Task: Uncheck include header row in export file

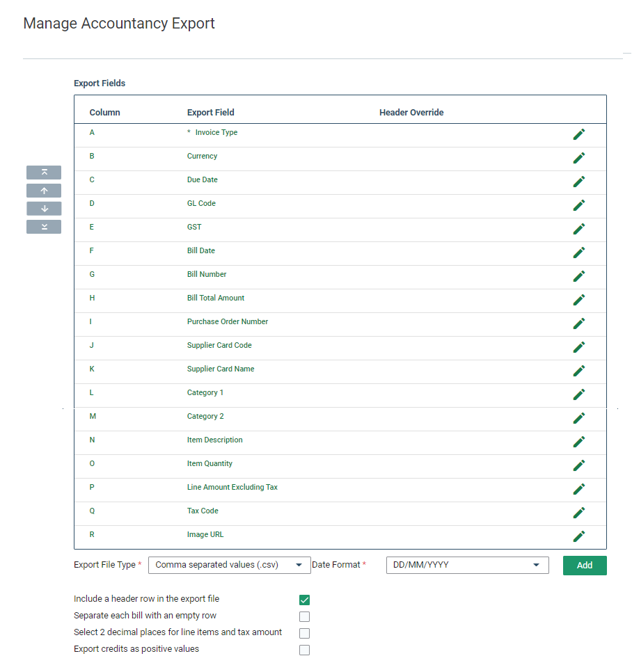Action: click(x=304, y=600)
